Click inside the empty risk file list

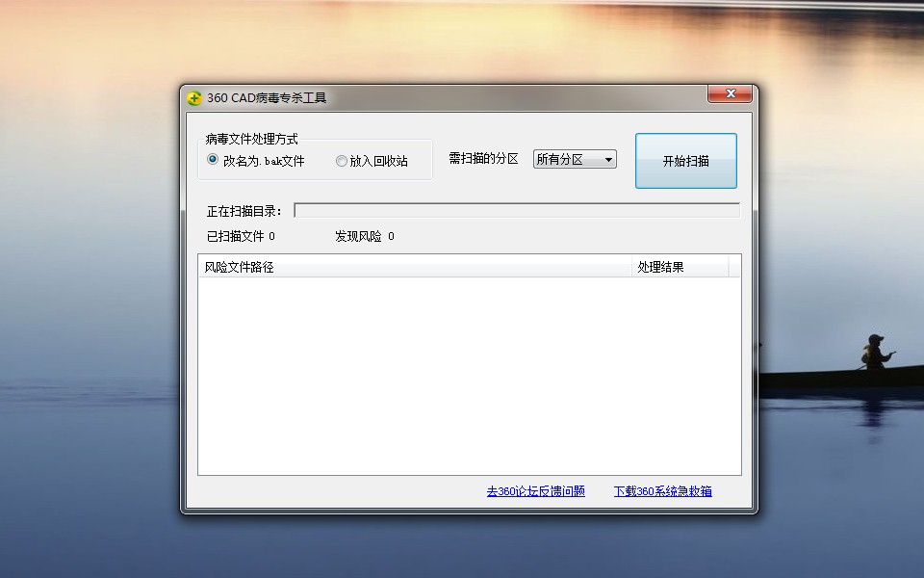pos(469,376)
